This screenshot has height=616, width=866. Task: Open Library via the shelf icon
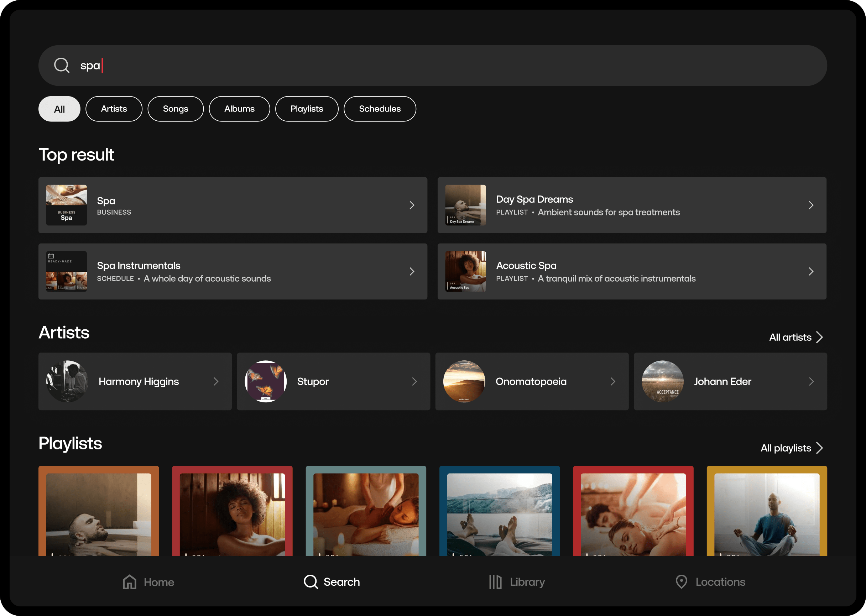[495, 581]
